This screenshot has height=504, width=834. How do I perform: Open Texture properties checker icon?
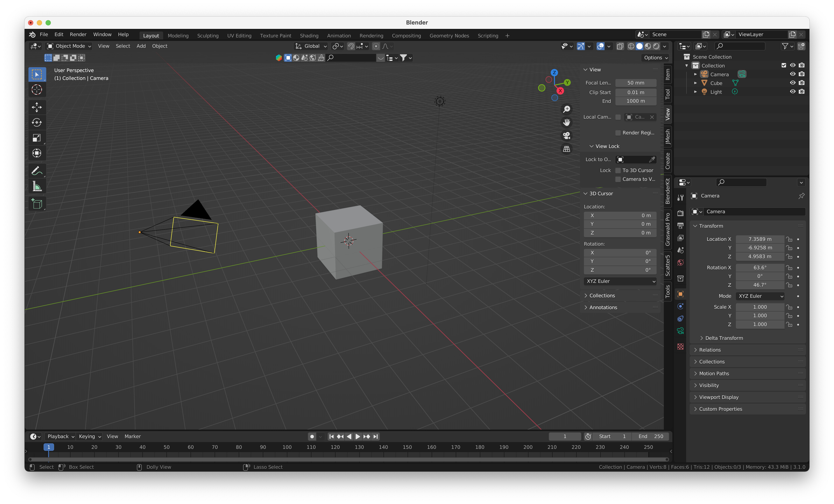680,347
